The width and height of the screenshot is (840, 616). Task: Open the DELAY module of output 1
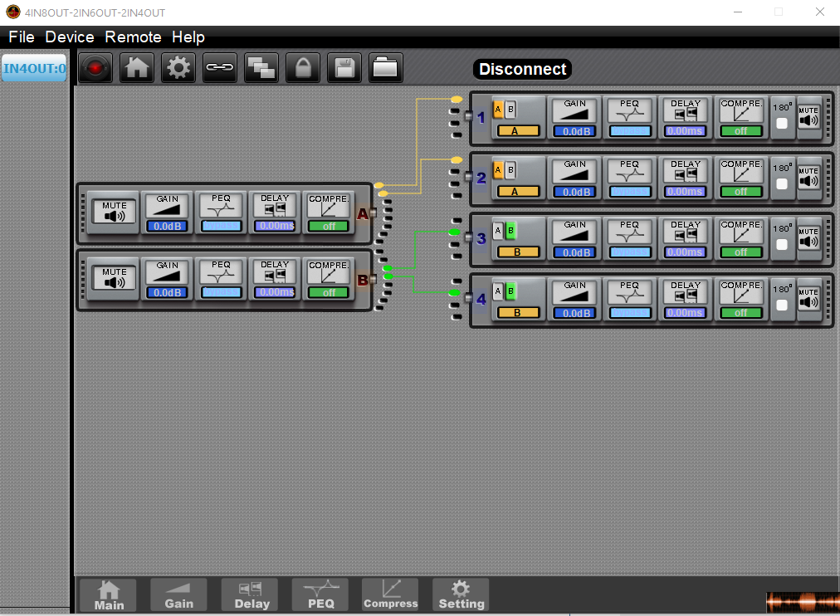point(685,117)
